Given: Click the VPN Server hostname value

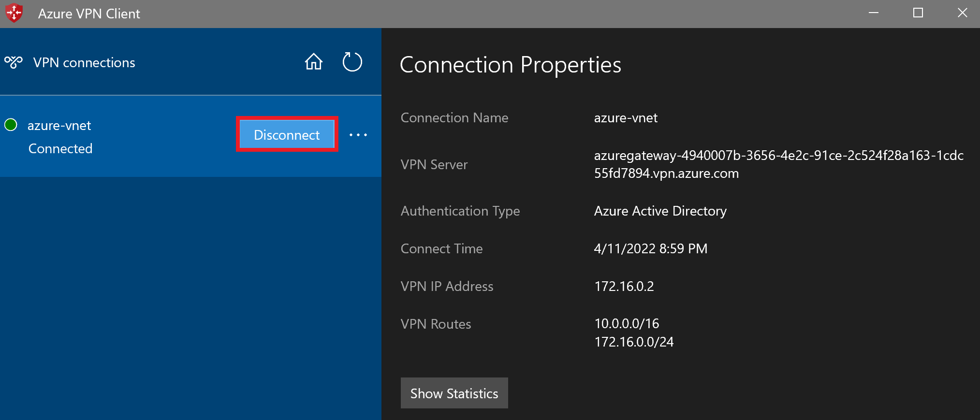Looking at the screenshot, I should [778, 164].
